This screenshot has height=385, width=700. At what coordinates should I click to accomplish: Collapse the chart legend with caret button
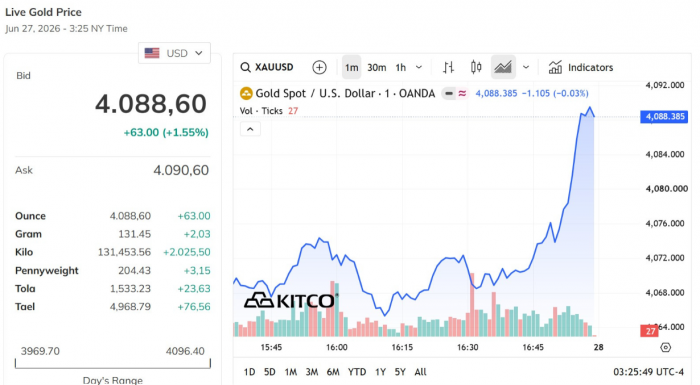250,129
